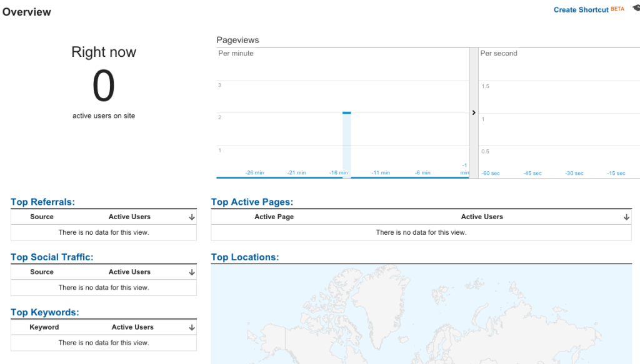Viewport: 640px width, 364px height.
Task: Sort Top Social Traffic by Active Users arrow
Action: tap(192, 272)
